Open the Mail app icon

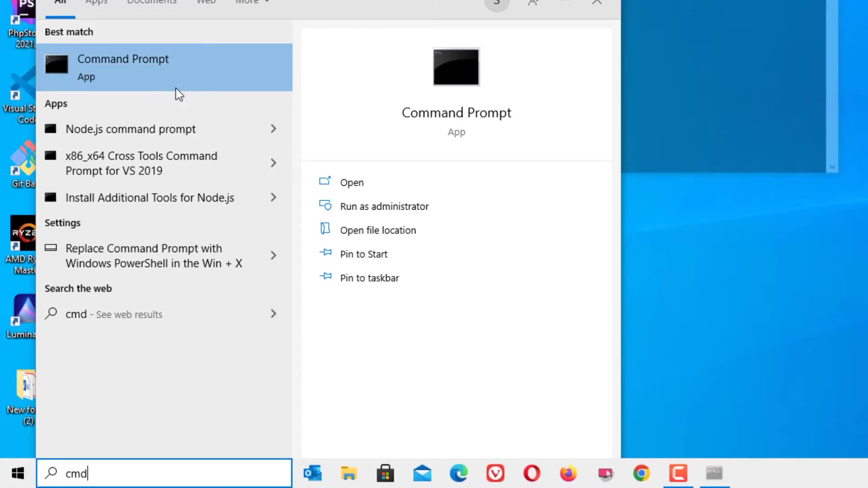[x=422, y=473]
